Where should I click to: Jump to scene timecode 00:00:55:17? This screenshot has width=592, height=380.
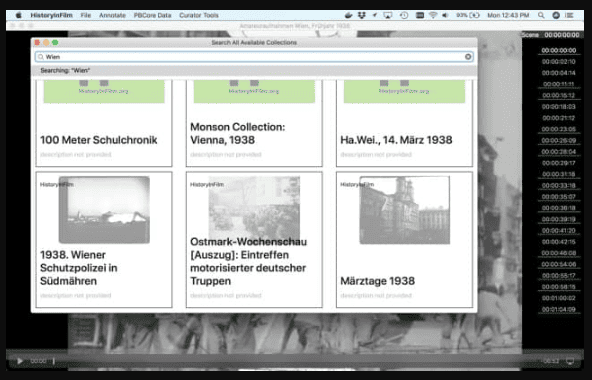pyautogui.click(x=559, y=276)
